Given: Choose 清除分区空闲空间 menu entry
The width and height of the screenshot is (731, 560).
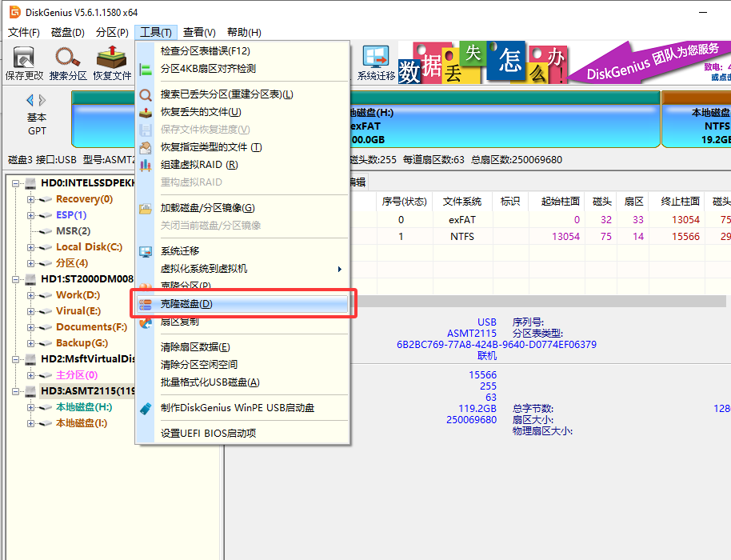Looking at the screenshot, I should [242, 365].
